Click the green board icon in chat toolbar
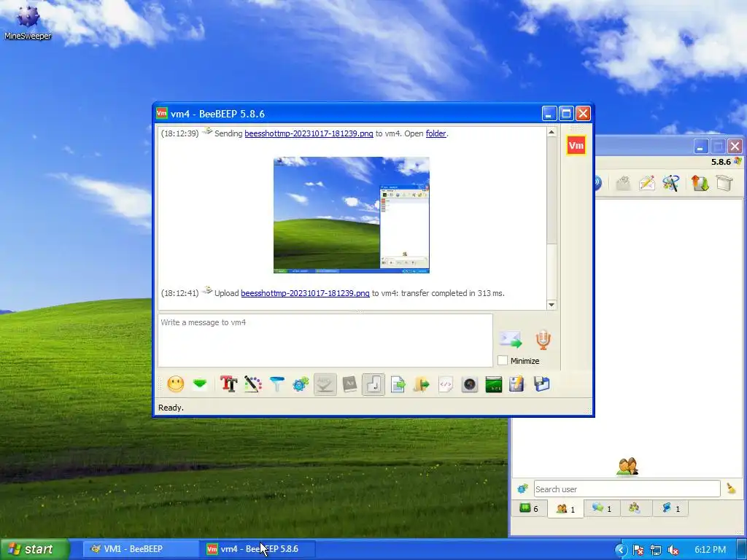747x560 pixels. 494,384
